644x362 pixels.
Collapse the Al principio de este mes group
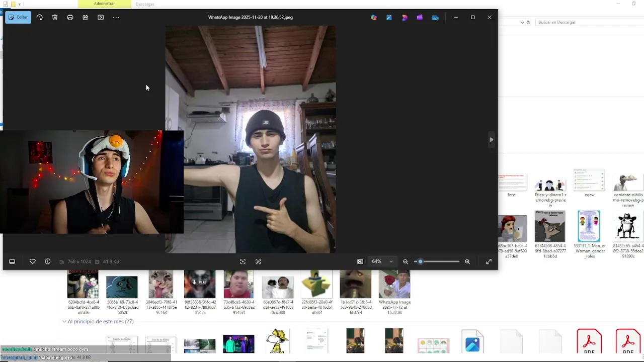click(x=64, y=321)
